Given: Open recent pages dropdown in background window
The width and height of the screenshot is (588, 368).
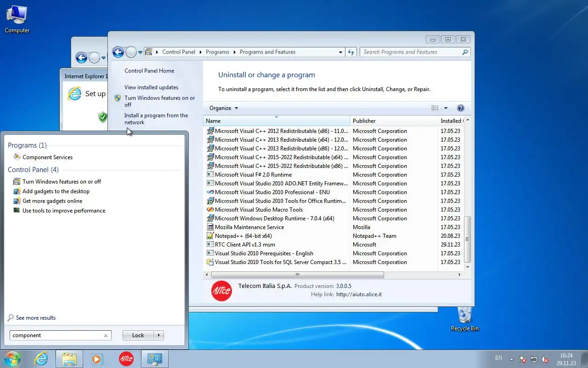Looking at the screenshot, I should 104,58.
